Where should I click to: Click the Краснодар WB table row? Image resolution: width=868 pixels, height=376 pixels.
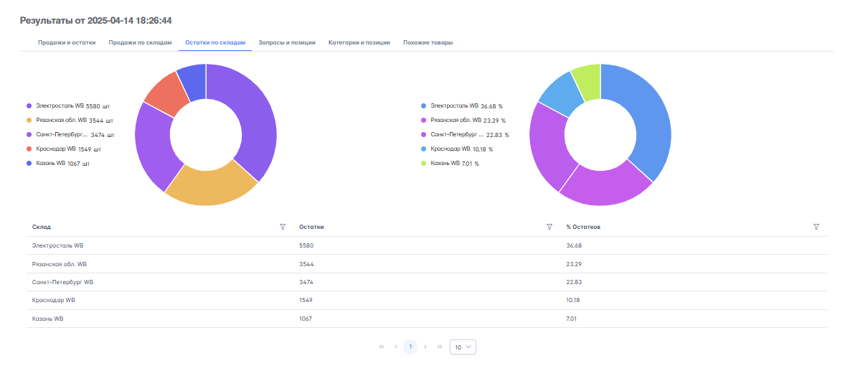coord(426,300)
